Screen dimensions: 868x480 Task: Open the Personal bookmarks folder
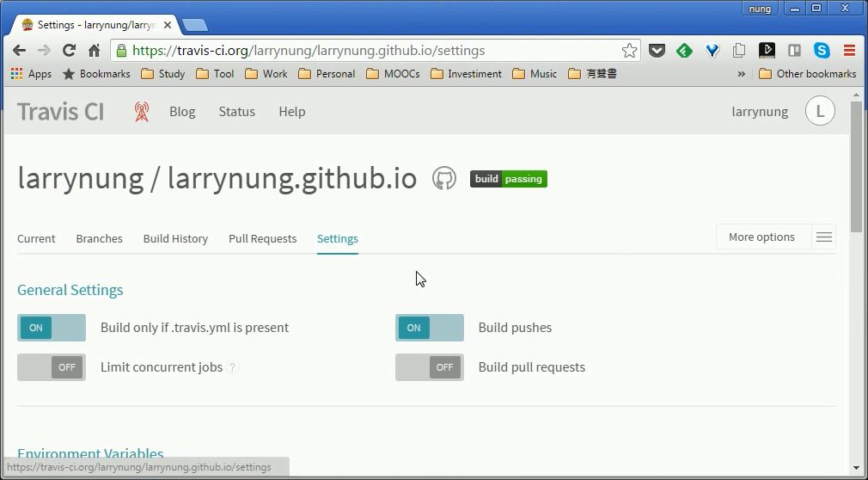tap(327, 74)
